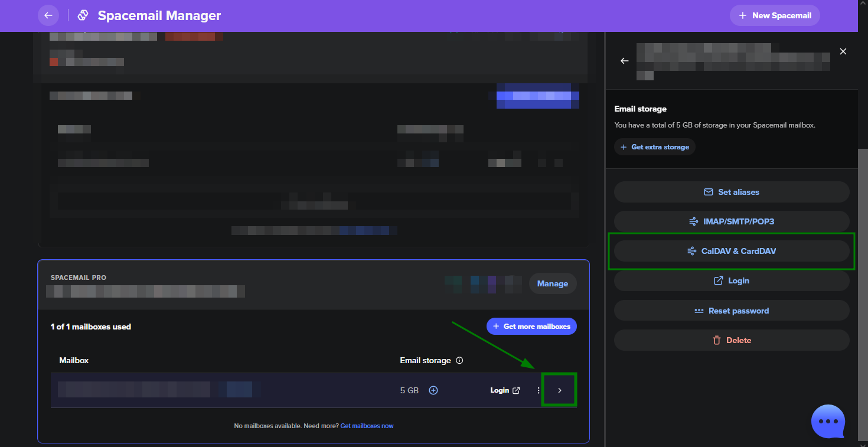
Task: Click Login in the side panel
Action: coord(732,280)
